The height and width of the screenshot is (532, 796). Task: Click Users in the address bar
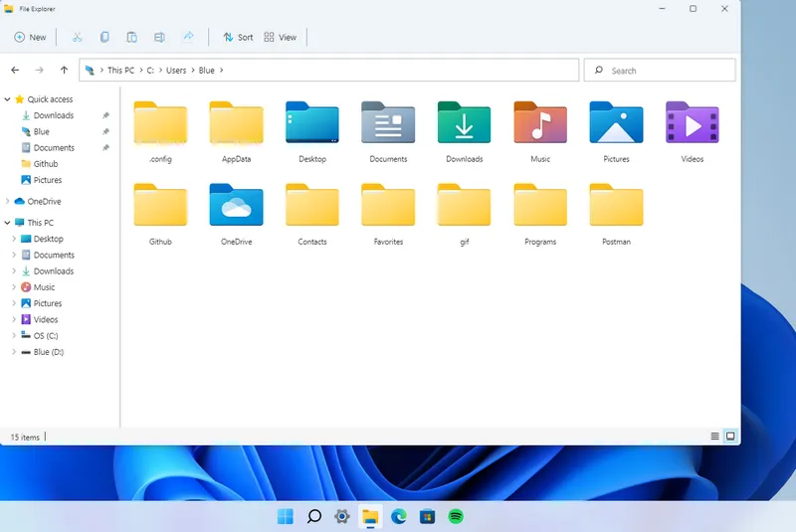pos(176,70)
